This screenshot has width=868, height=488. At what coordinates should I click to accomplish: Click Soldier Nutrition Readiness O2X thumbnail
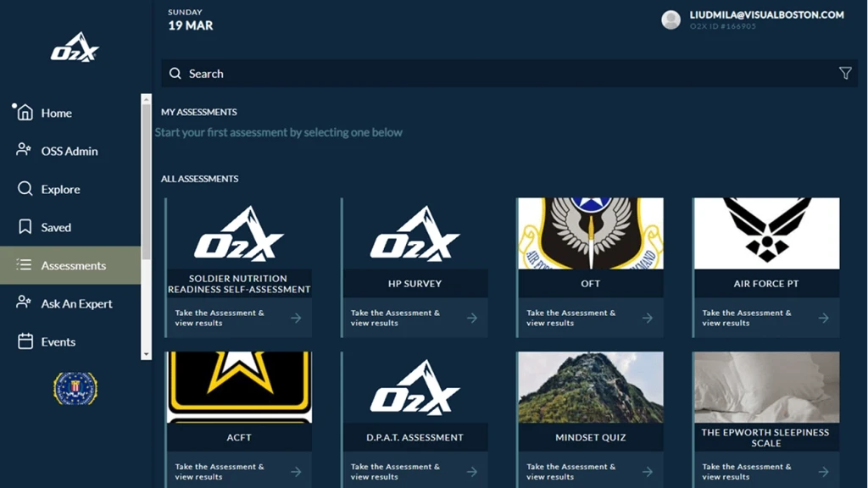tap(239, 234)
